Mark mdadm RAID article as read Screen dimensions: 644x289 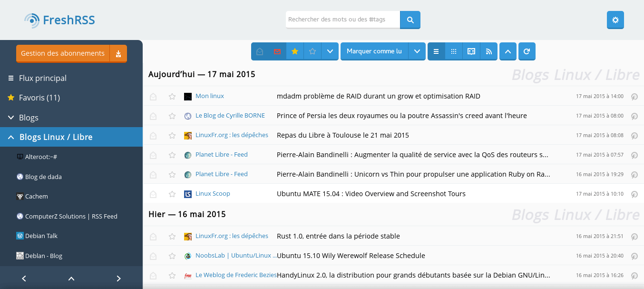[x=153, y=97]
